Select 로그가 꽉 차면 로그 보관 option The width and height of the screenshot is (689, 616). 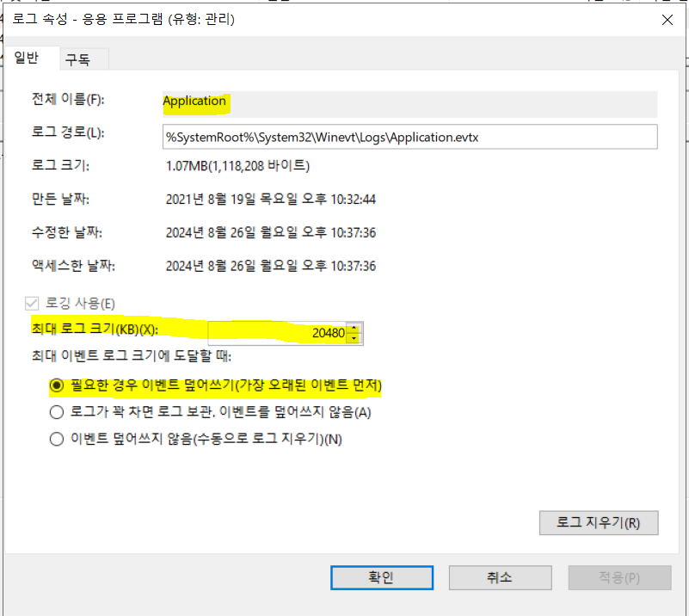(56, 412)
